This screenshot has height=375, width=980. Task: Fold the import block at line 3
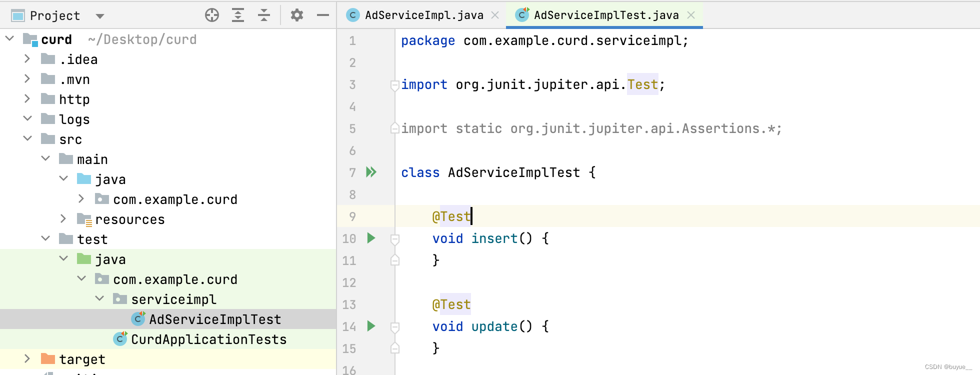coord(394,85)
